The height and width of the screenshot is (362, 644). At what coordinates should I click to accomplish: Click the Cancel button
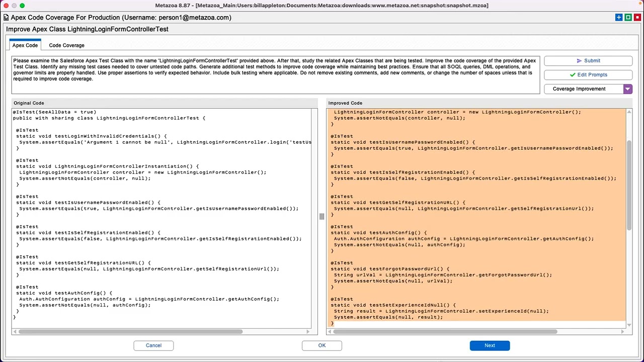click(153, 345)
